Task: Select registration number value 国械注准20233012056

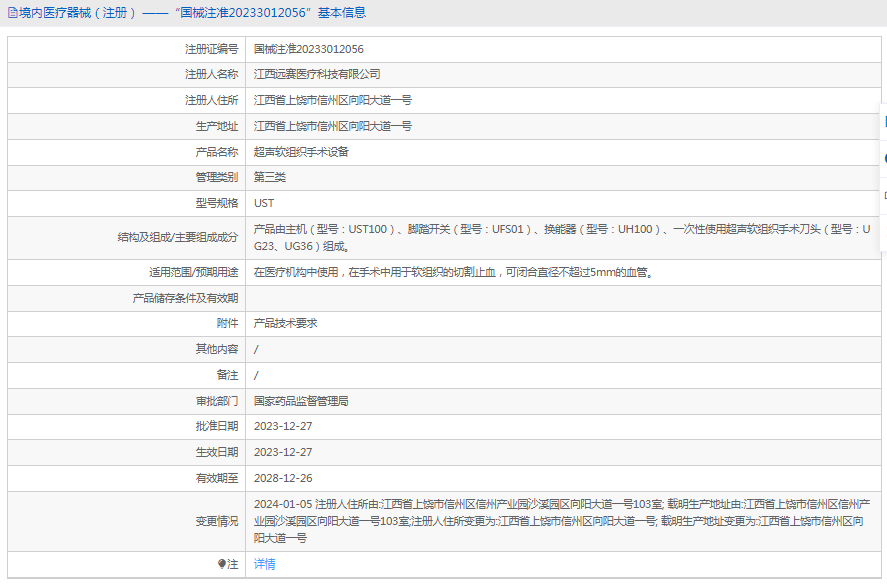Action: pyautogui.click(x=309, y=49)
